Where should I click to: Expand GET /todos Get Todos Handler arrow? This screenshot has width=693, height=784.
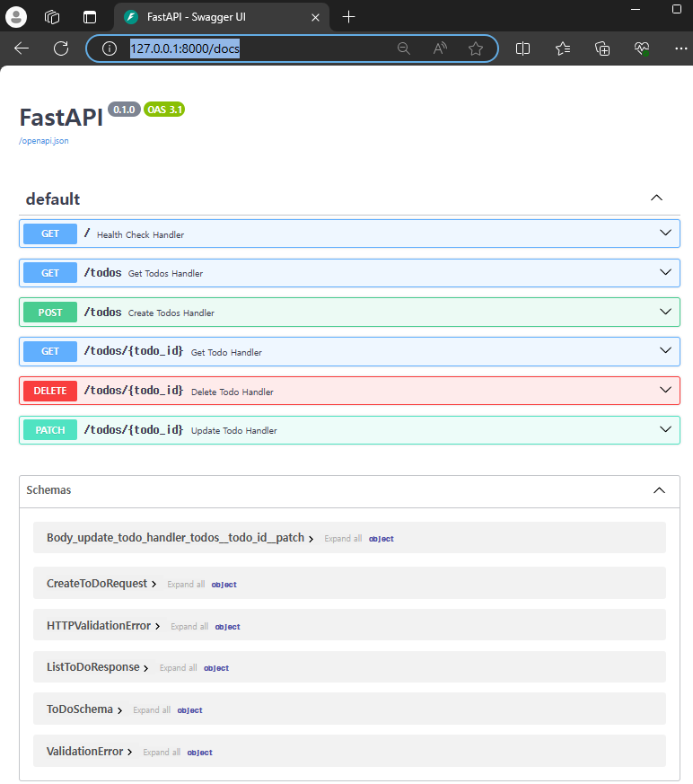(665, 272)
